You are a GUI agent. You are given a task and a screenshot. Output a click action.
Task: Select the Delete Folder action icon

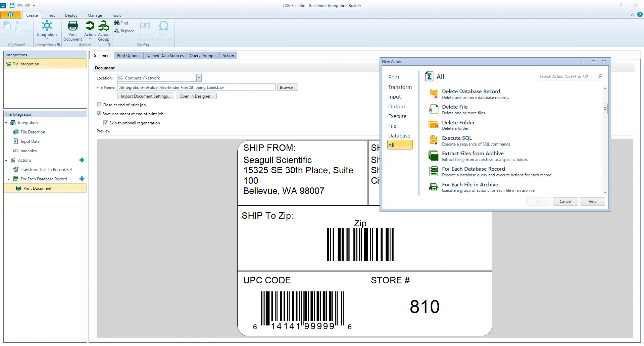click(x=434, y=125)
